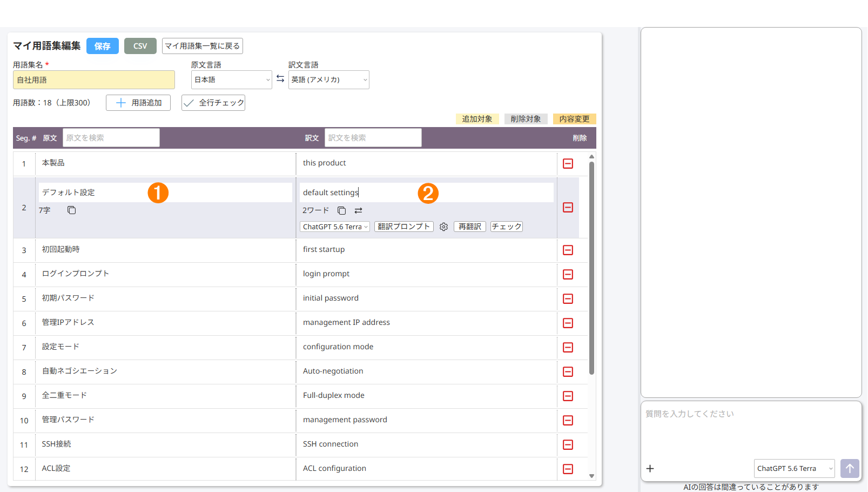868x492 pixels.
Task: Click the 'this product' translation cell
Action: click(x=427, y=163)
